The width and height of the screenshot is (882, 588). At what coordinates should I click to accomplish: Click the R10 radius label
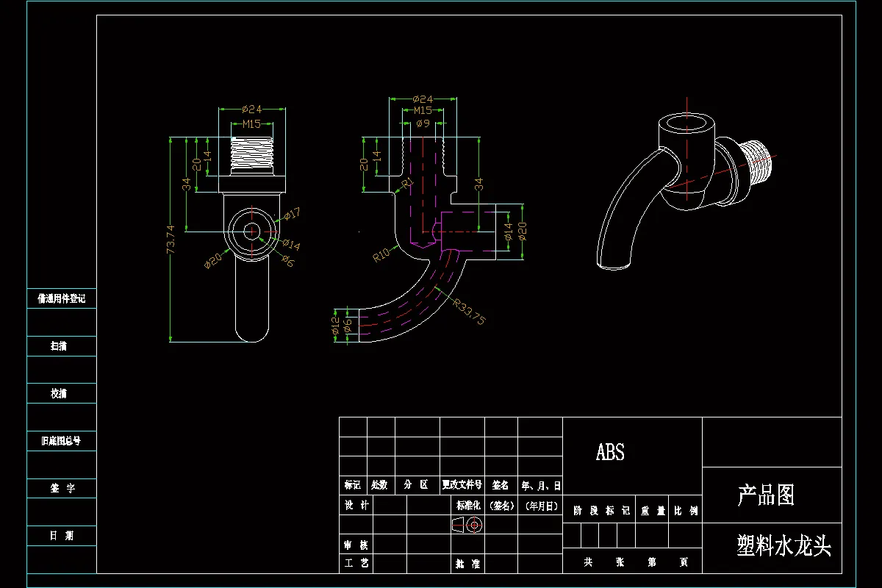(x=381, y=254)
